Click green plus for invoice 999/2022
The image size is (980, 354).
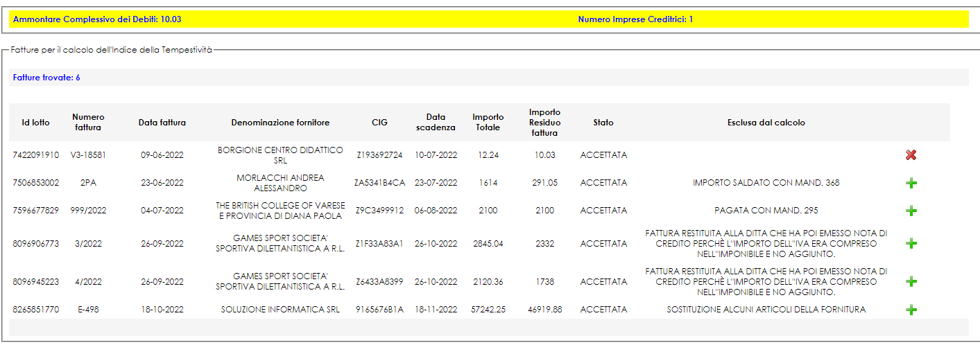(x=911, y=211)
